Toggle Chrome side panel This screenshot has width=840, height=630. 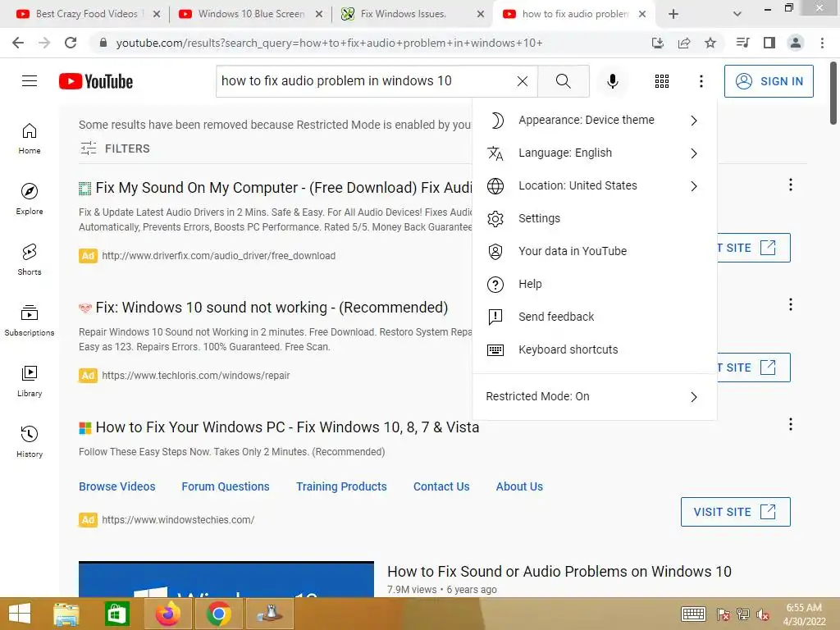click(769, 43)
